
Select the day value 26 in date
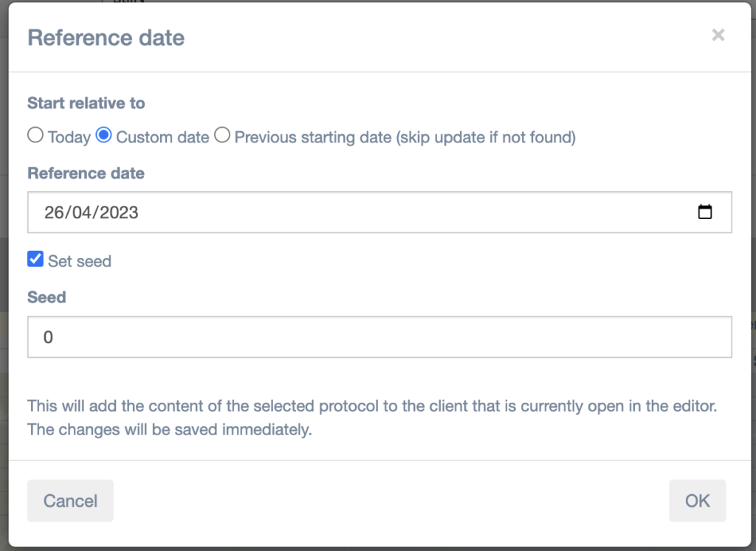(53, 212)
